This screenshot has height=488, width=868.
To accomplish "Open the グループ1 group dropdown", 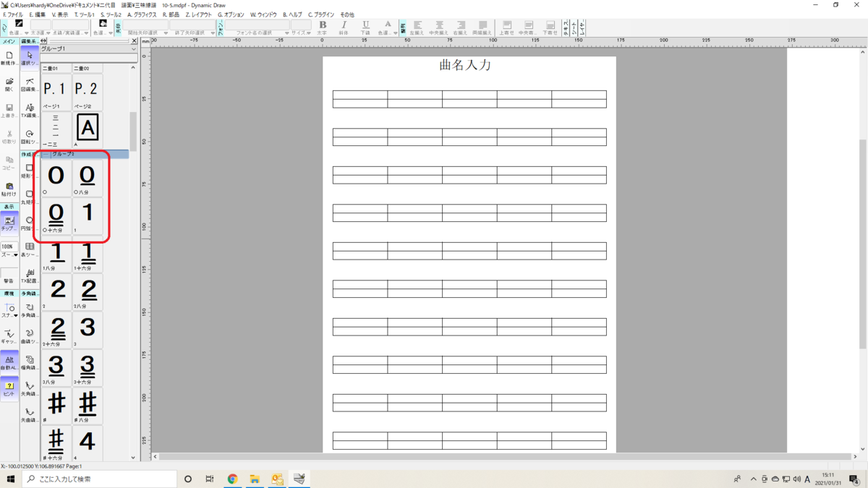I will click(89, 48).
